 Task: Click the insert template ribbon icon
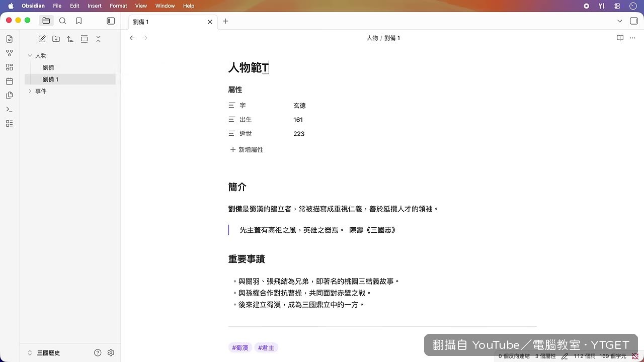click(x=9, y=95)
